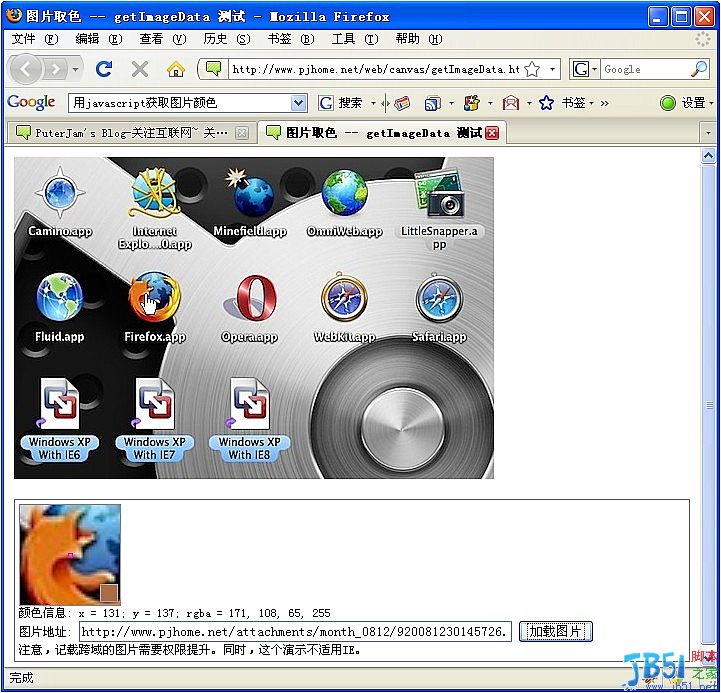Go to the Home page icon
Screen dimensions: 721x693
[x=176, y=69]
